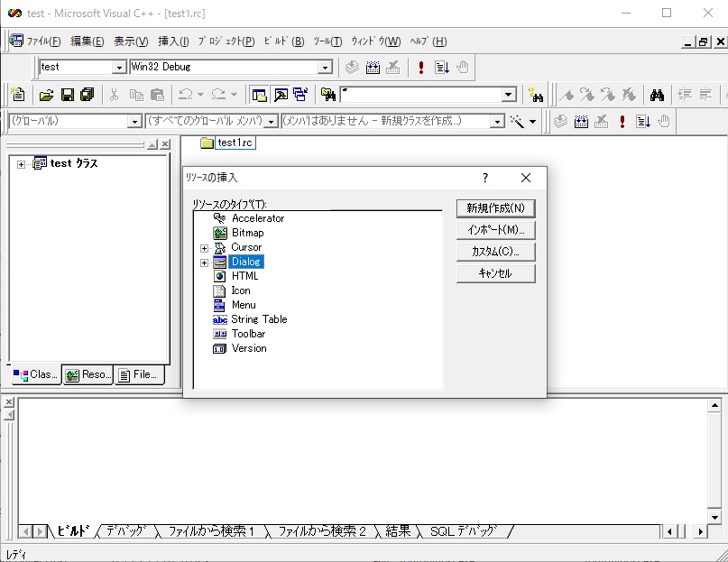The image size is (728, 562).
Task: Open the global class dropdown in WizardBar
Action: click(x=134, y=122)
